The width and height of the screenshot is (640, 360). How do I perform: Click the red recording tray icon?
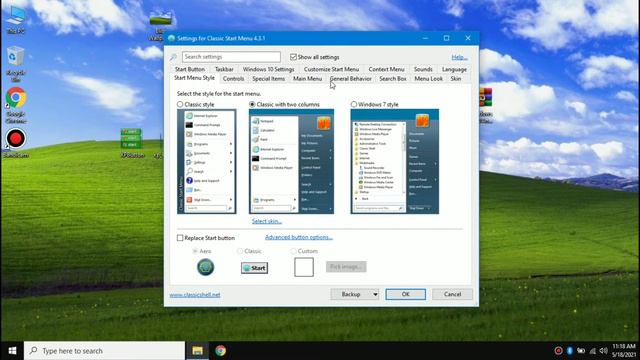point(558,351)
